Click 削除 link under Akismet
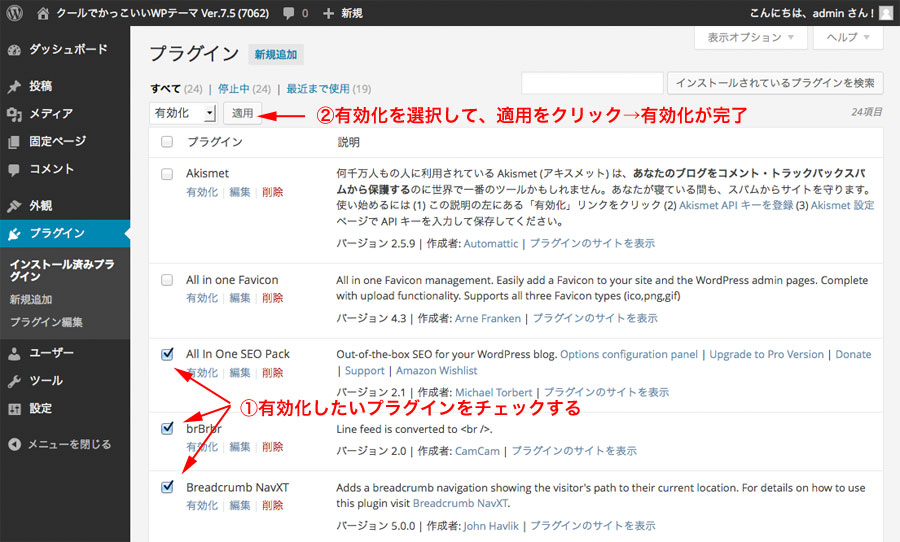The image size is (900, 542). pyautogui.click(x=273, y=192)
